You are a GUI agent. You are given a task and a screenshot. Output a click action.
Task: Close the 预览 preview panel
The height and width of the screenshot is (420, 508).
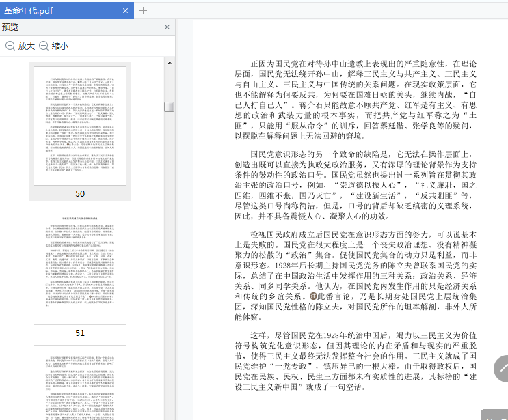coord(168,27)
